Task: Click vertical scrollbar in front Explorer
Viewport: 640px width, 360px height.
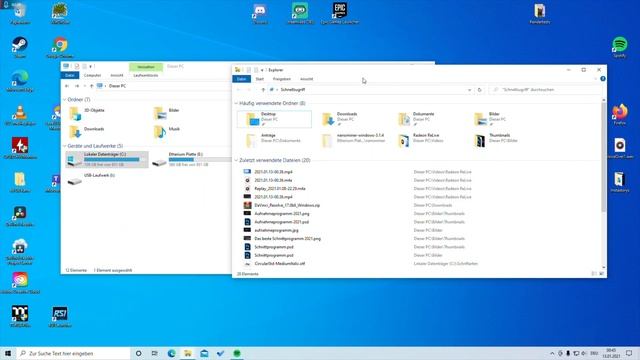Action: point(604,157)
